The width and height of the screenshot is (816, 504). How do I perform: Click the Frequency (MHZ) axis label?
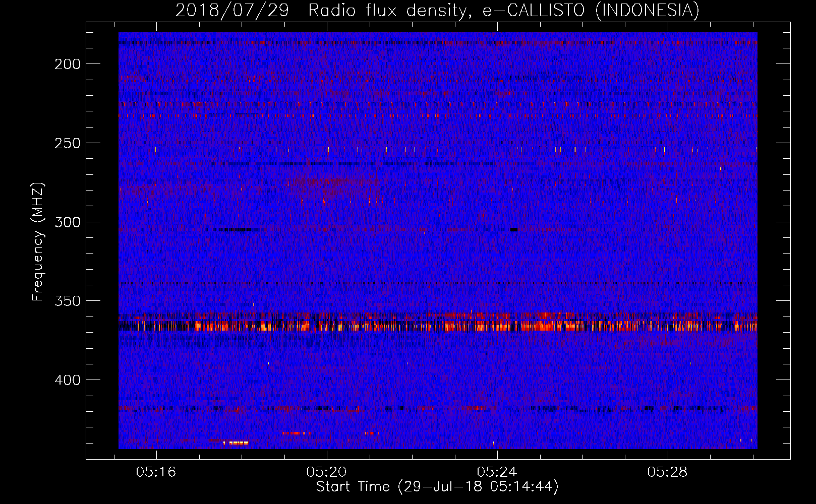(38, 241)
